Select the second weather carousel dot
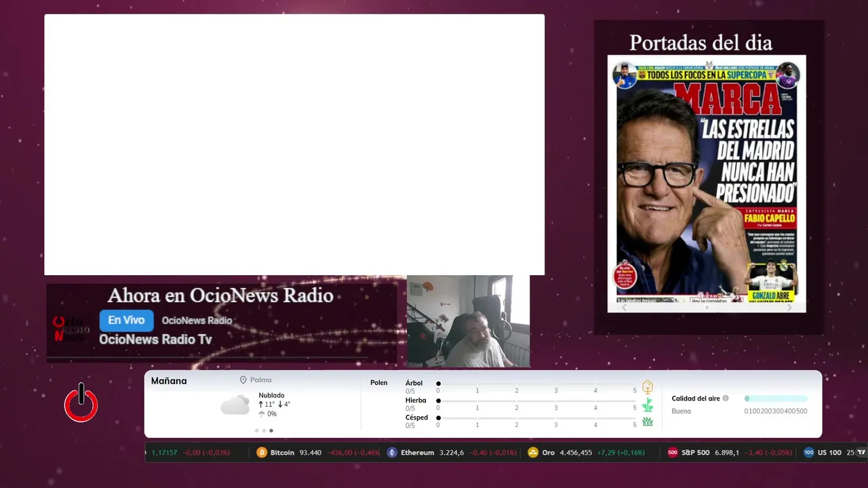Screen dimensions: 868x488 click(x=264, y=430)
